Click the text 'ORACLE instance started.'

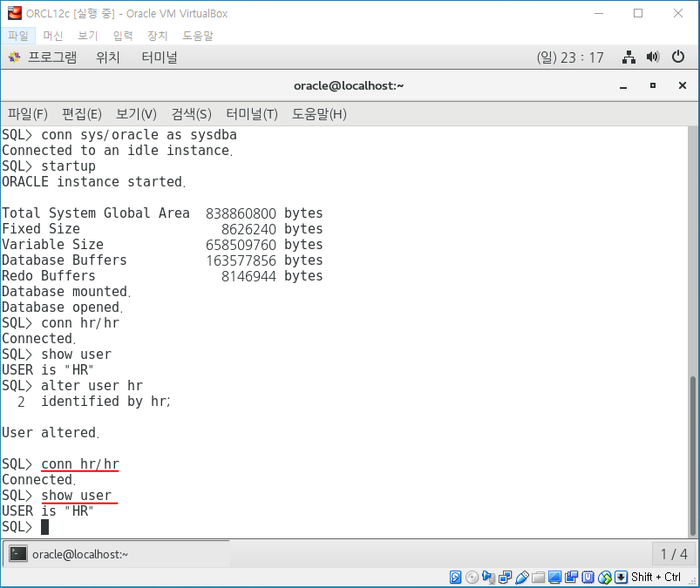click(x=94, y=181)
